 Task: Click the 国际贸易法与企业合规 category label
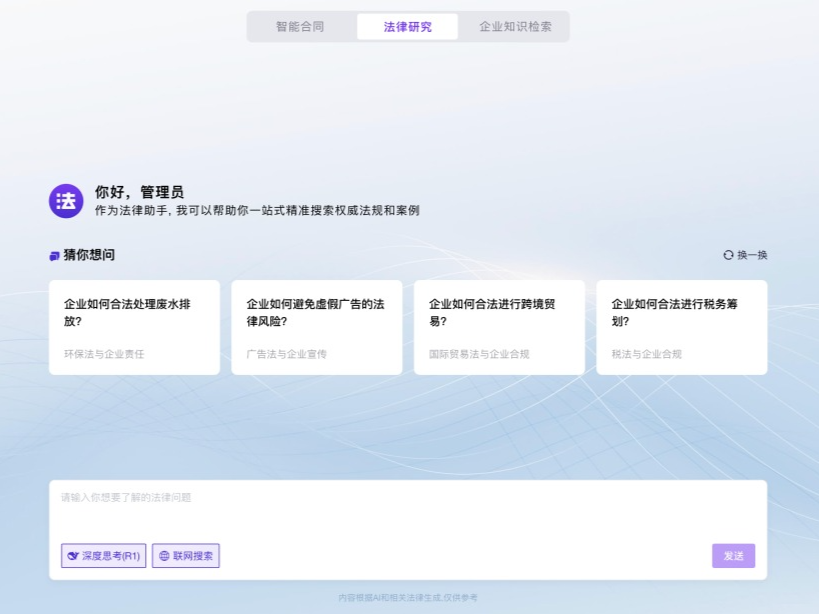479,354
